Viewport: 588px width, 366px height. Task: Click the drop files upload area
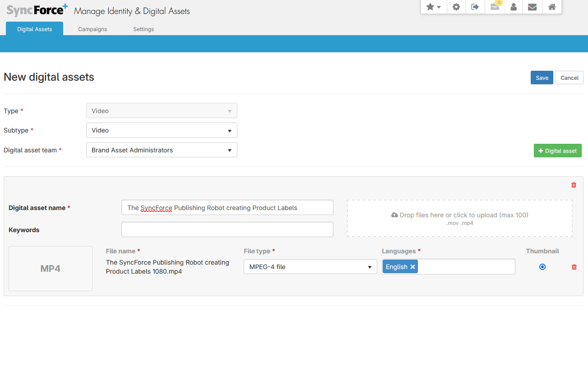pos(460,219)
